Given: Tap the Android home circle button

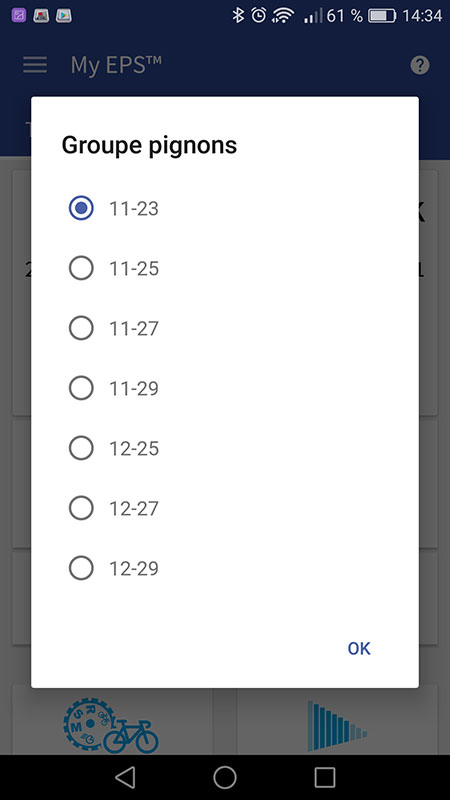Looking at the screenshot, I should pos(224,777).
